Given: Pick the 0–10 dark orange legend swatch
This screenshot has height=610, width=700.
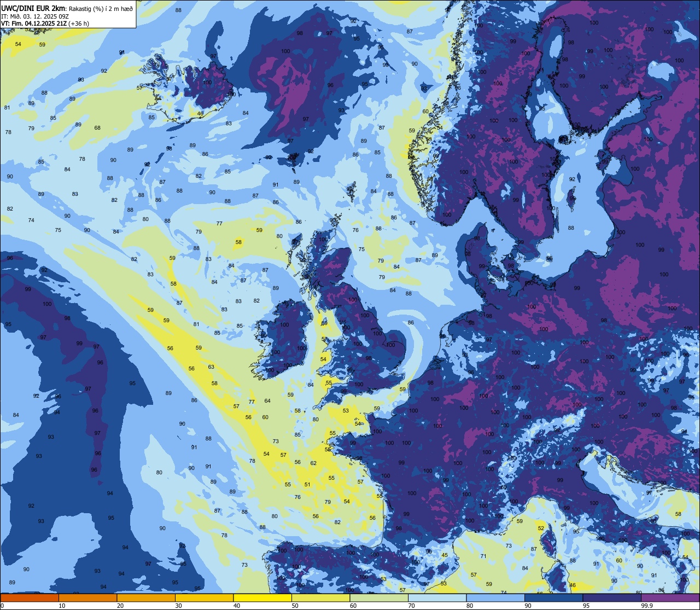Looking at the screenshot, I should click(30, 597).
